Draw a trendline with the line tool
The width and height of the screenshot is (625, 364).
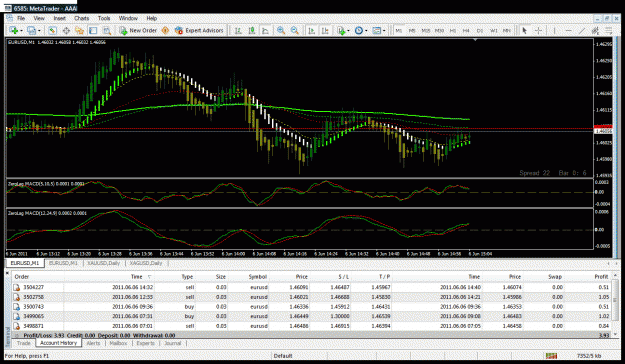(x=582, y=30)
